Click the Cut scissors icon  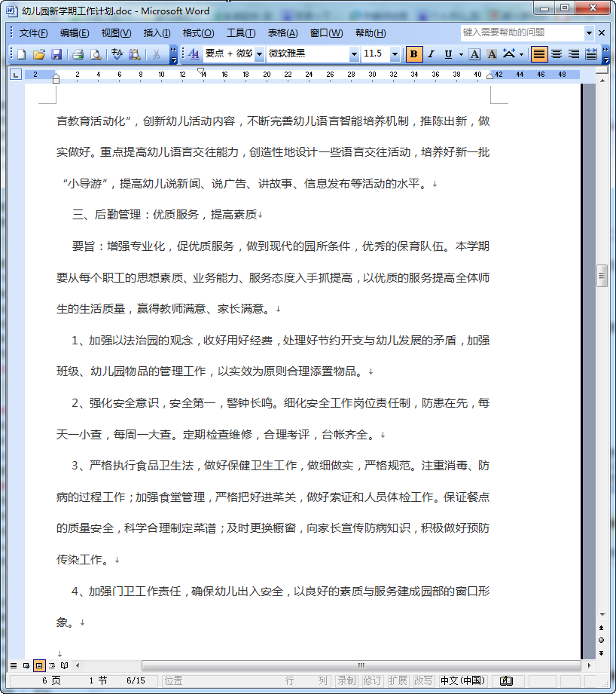point(156,54)
